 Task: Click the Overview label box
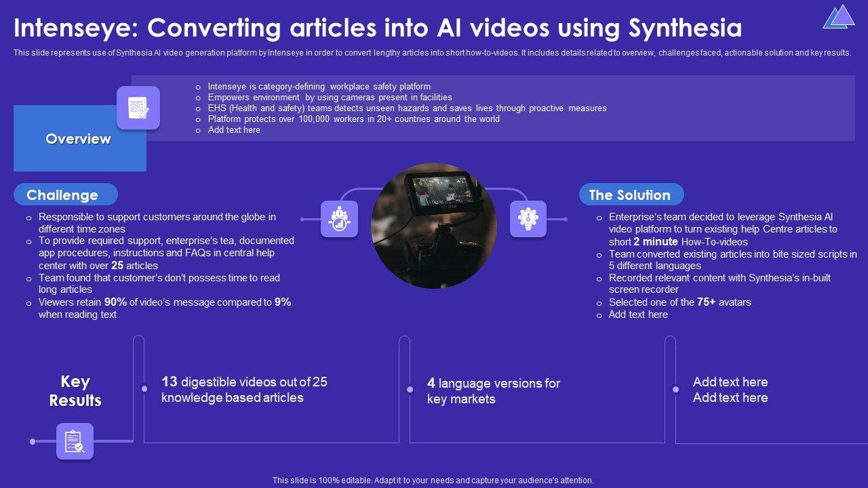click(x=79, y=138)
